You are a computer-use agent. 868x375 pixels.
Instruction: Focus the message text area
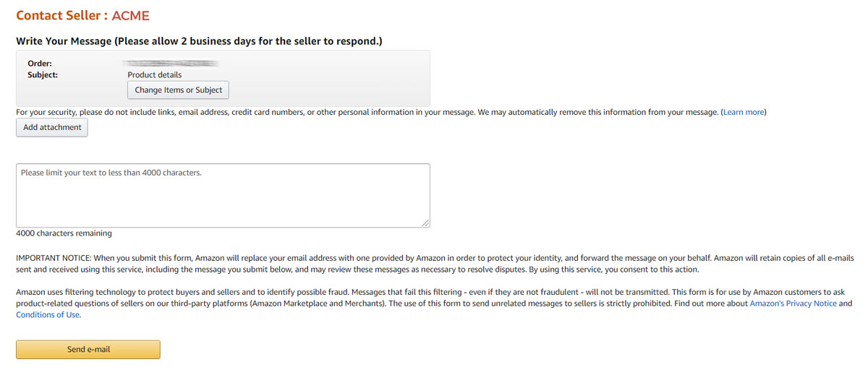223,195
